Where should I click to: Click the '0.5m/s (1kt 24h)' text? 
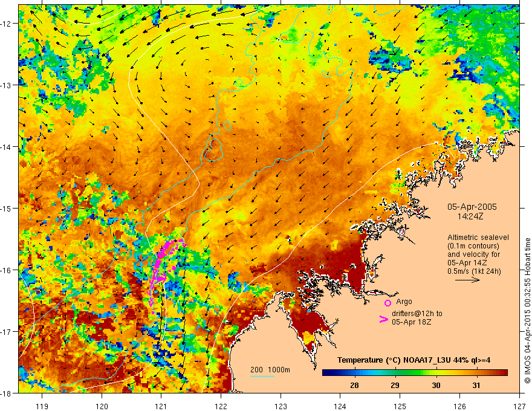pyautogui.click(x=474, y=271)
